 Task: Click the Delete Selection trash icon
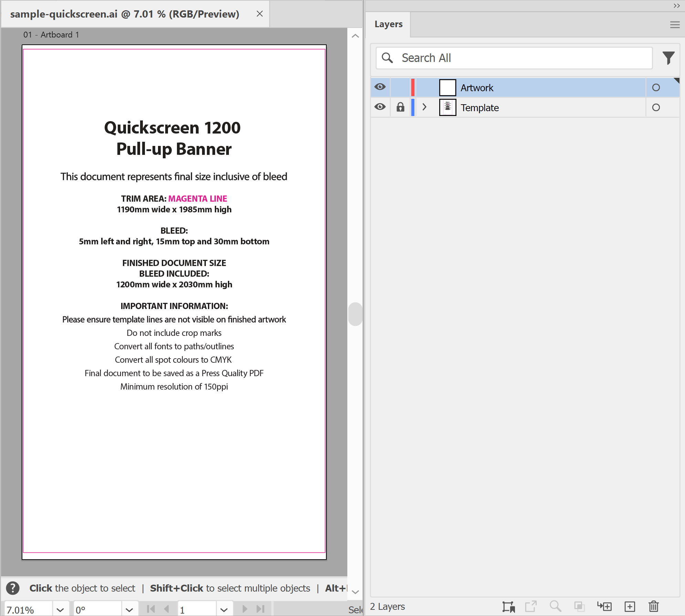654,606
